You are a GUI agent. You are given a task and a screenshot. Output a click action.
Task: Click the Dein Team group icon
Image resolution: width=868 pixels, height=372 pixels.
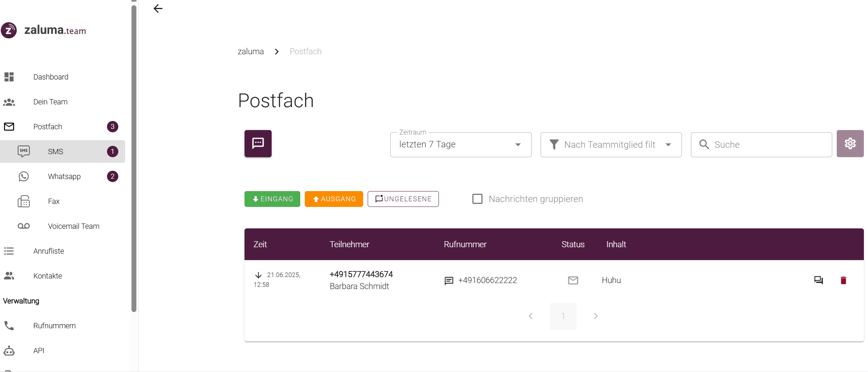point(9,102)
